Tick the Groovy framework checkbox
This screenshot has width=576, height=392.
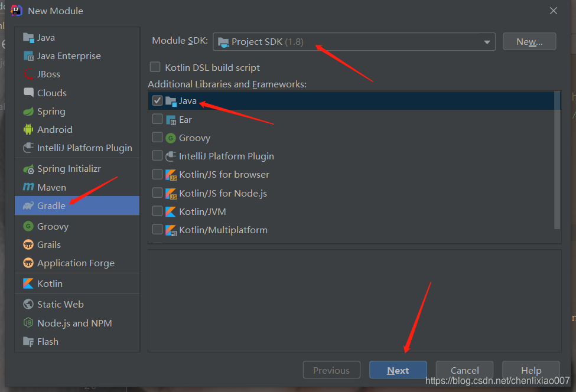coord(157,138)
